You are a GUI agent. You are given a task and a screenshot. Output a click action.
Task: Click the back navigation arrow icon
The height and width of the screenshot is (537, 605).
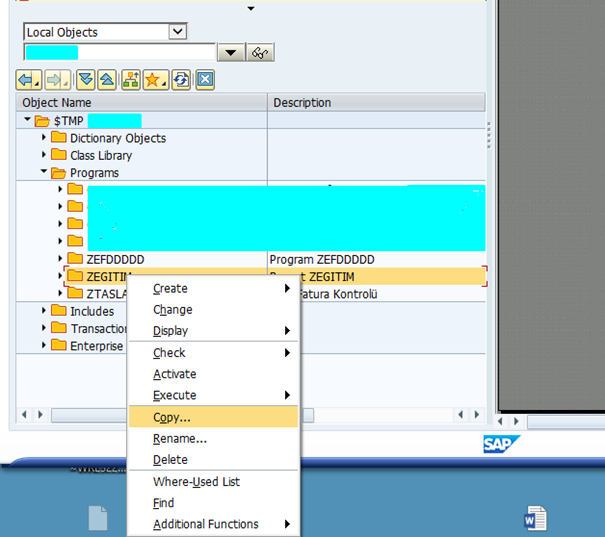(28, 79)
